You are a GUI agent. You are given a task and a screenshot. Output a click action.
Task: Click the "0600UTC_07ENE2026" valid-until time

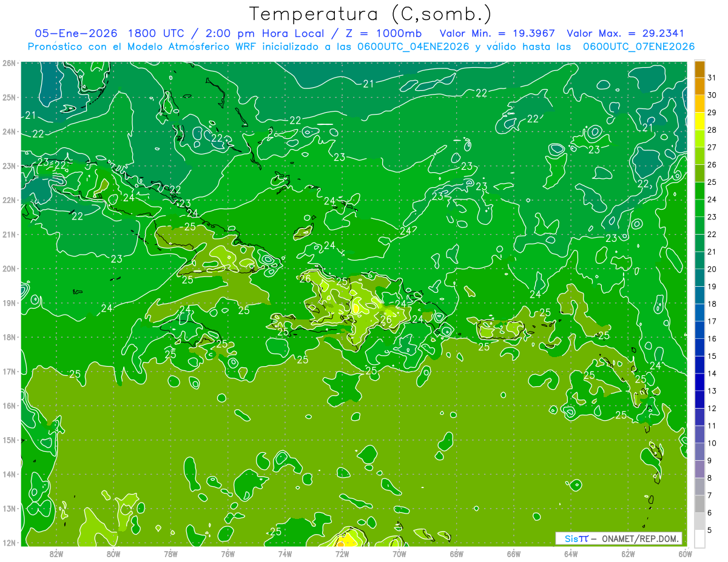(639, 47)
